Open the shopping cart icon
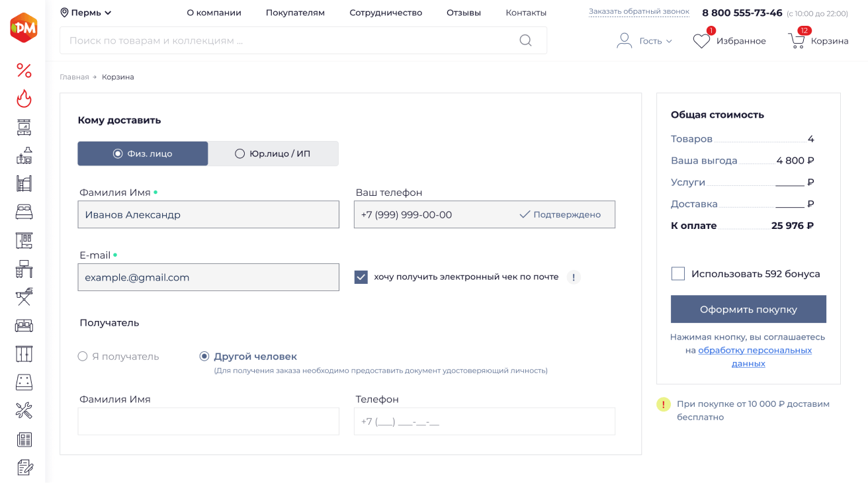 (x=797, y=41)
